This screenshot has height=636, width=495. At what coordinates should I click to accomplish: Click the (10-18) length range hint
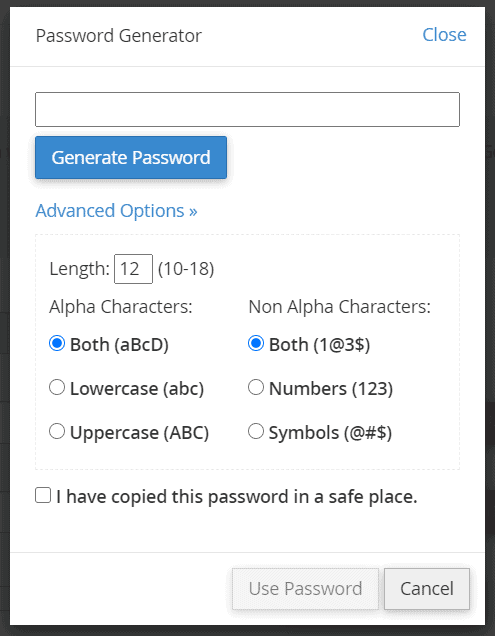186,269
